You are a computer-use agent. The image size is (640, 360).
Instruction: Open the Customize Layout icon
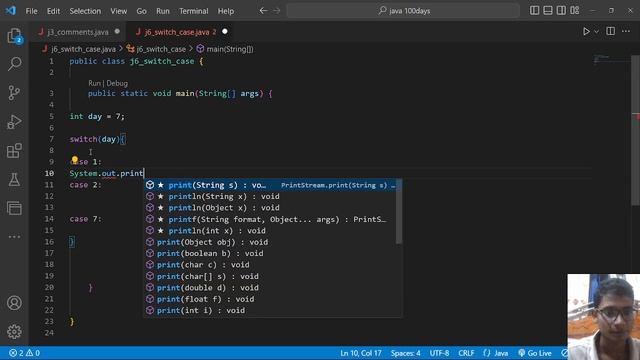coord(575,11)
